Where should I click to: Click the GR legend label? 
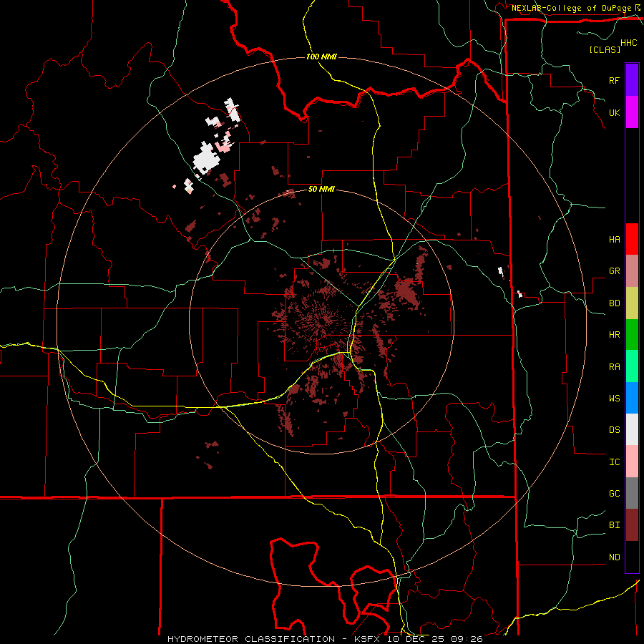[614, 271]
